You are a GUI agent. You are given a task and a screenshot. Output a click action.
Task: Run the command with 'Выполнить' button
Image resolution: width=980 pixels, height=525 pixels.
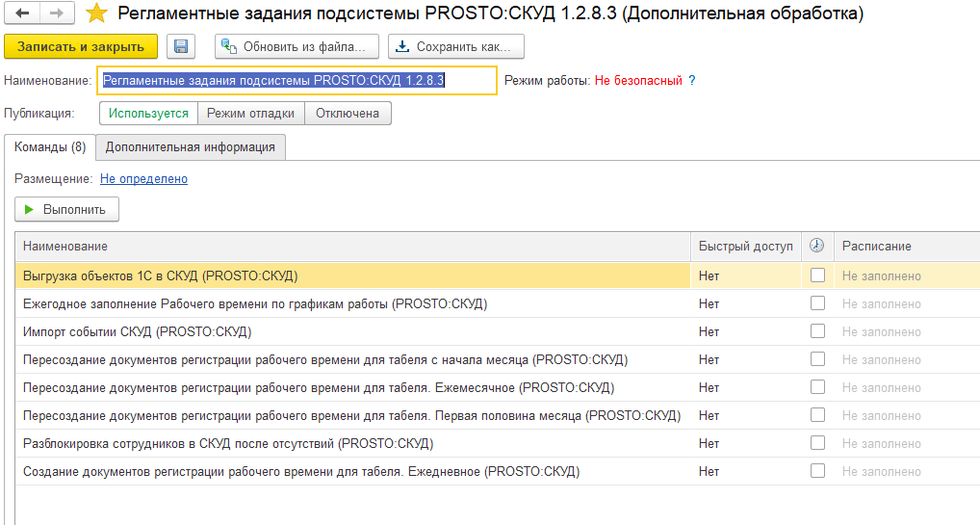[x=66, y=210]
